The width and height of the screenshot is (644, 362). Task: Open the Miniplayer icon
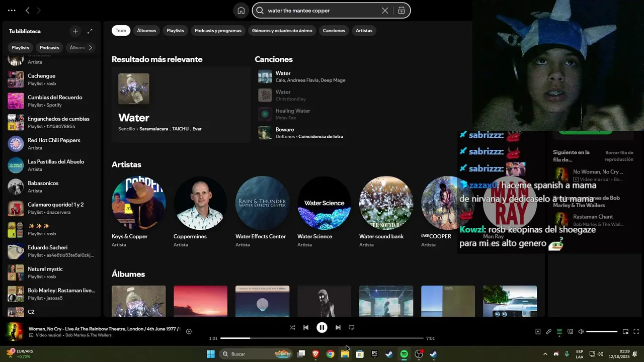(x=625, y=331)
